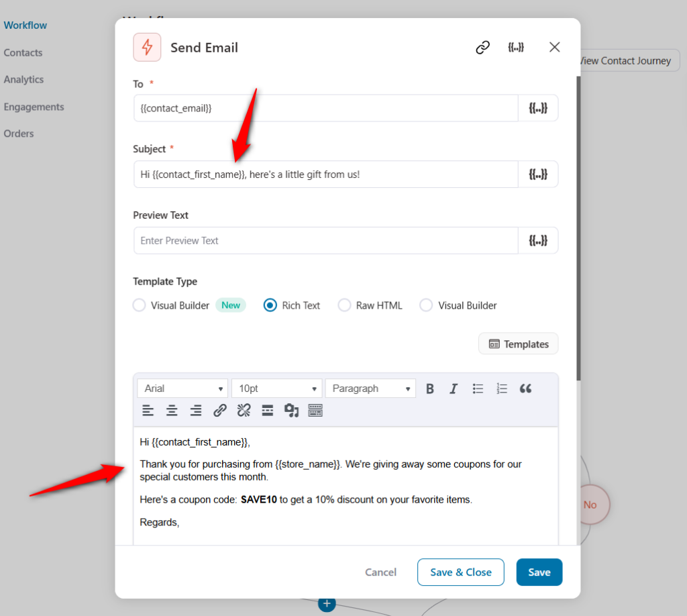Apply blockquote formatting

525,389
